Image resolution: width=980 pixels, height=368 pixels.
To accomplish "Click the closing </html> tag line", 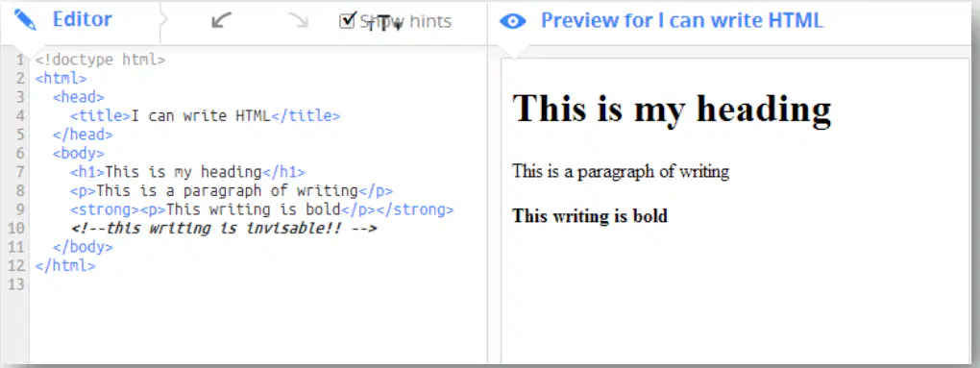I will (x=65, y=266).
